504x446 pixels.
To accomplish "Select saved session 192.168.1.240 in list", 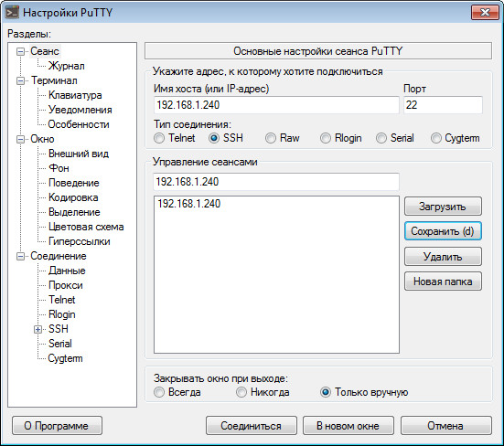I will (x=276, y=204).
